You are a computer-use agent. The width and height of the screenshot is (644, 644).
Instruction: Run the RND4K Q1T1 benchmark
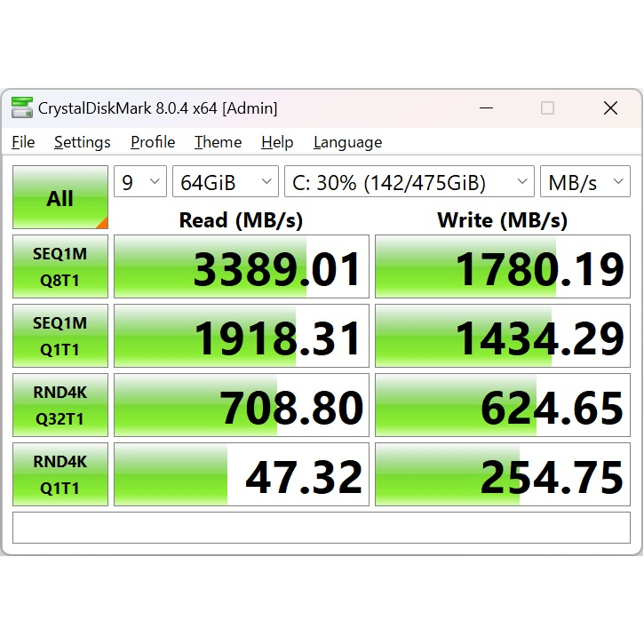click(60, 474)
